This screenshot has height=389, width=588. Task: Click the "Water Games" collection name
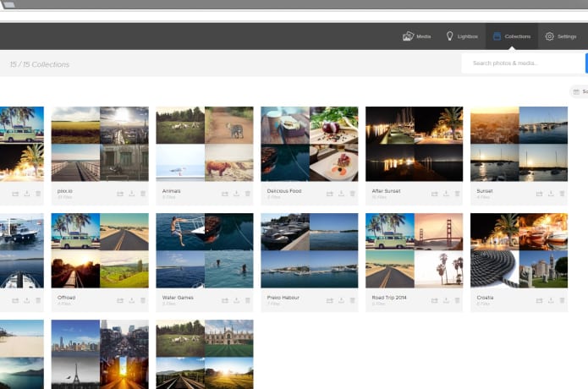(x=178, y=298)
